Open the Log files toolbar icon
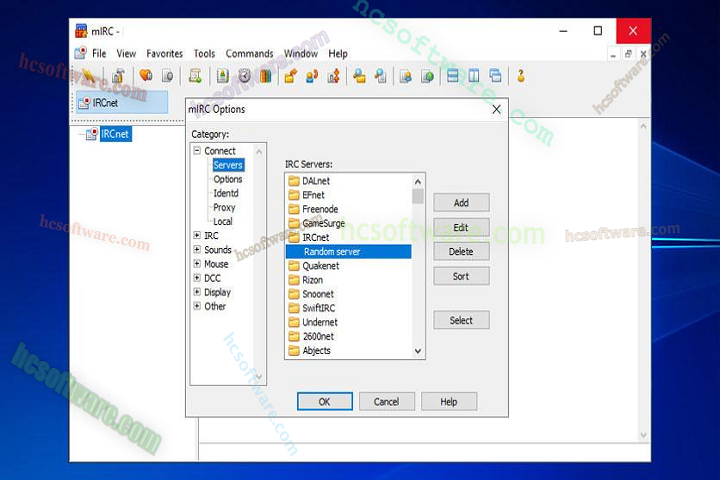Image resolution: width=720 pixels, height=480 pixels. pyautogui.click(x=381, y=76)
